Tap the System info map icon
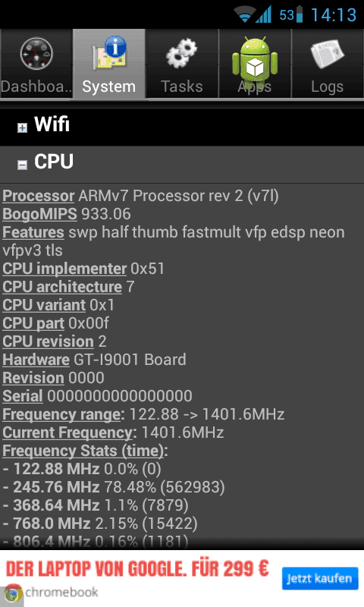The width and height of the screenshot is (364, 607). 110,53
